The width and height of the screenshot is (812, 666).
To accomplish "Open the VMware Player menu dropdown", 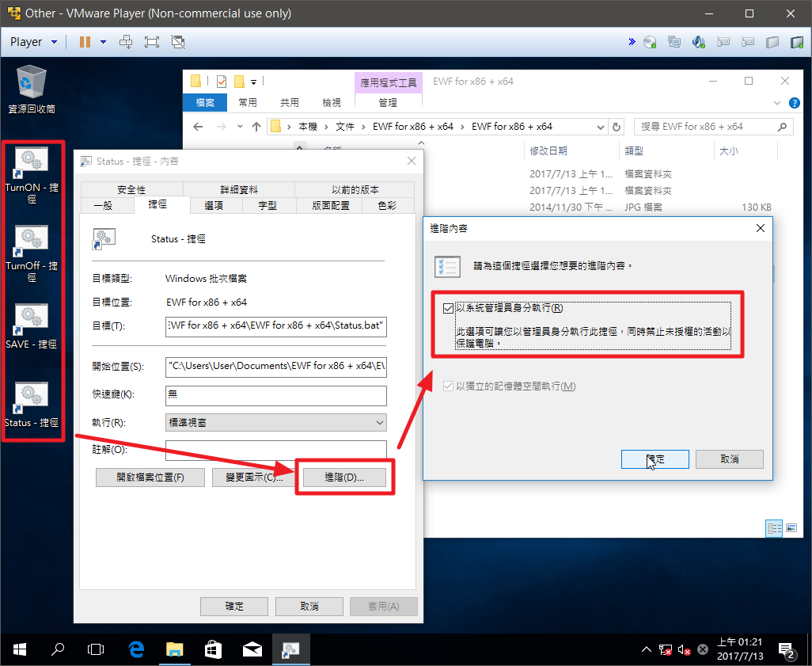I will coord(33,42).
